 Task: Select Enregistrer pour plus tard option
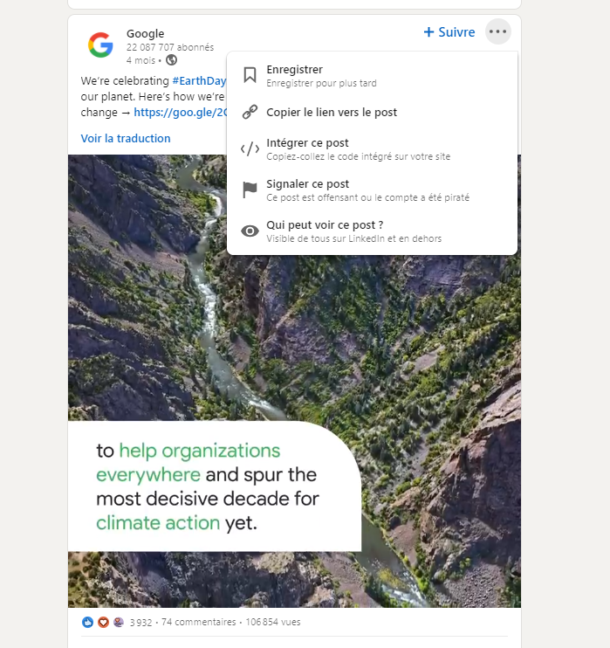click(x=372, y=76)
